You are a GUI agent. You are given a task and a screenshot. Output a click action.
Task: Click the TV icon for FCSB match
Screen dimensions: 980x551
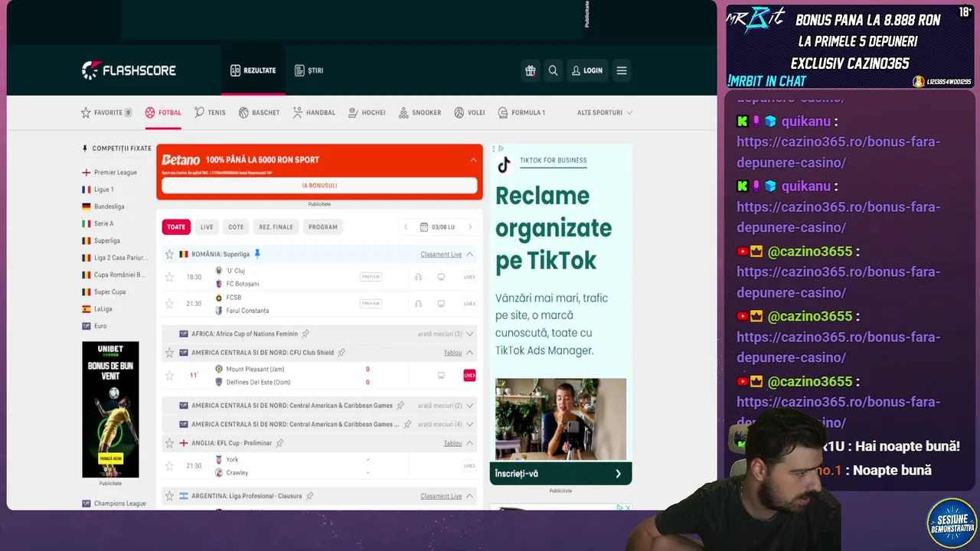click(441, 304)
